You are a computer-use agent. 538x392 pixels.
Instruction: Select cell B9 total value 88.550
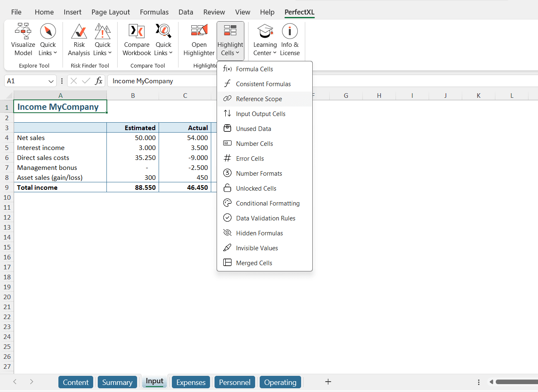pyautogui.click(x=133, y=188)
